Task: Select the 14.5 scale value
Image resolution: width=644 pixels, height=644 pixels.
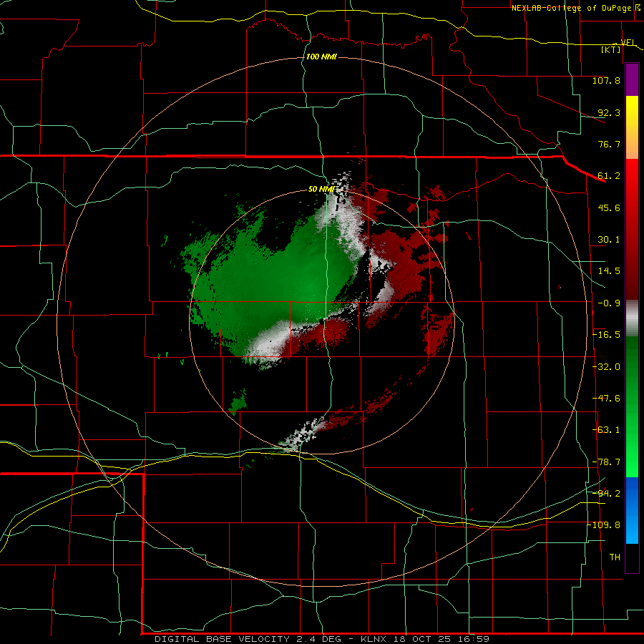Action: (x=609, y=271)
